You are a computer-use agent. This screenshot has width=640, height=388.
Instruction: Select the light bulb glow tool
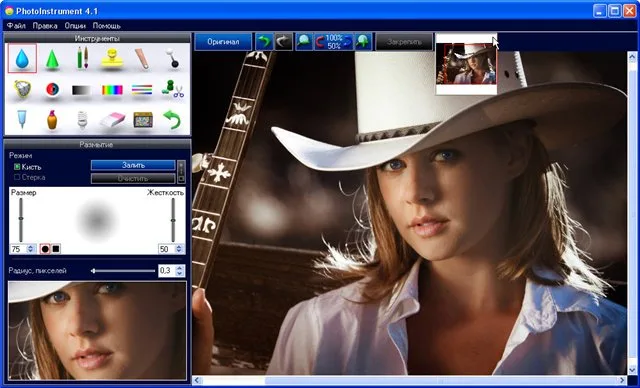(x=82, y=120)
